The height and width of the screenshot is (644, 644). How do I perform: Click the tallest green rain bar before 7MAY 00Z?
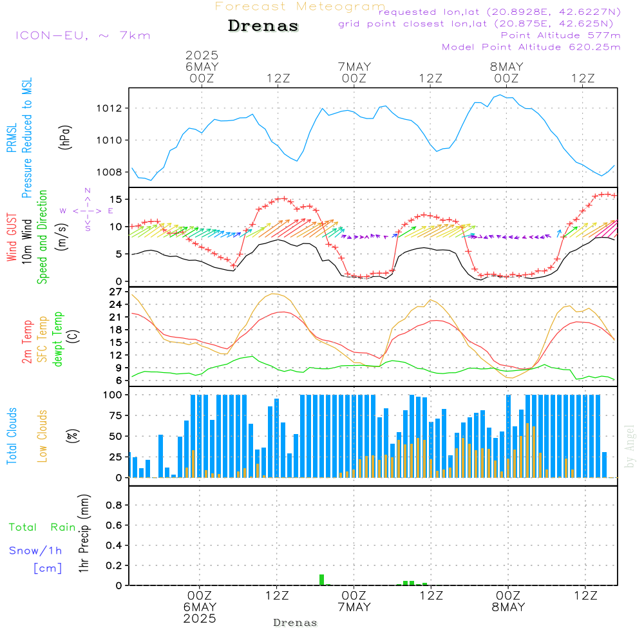click(321, 580)
